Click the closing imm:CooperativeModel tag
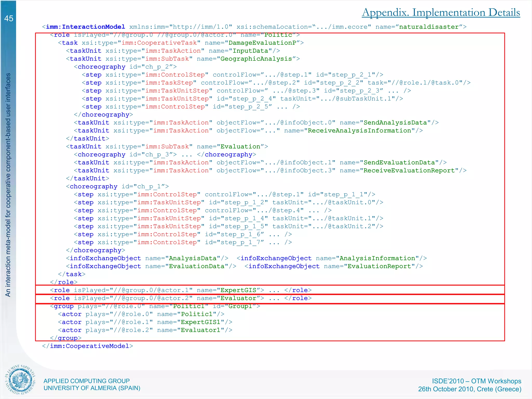 pyautogui.click(x=88, y=346)
